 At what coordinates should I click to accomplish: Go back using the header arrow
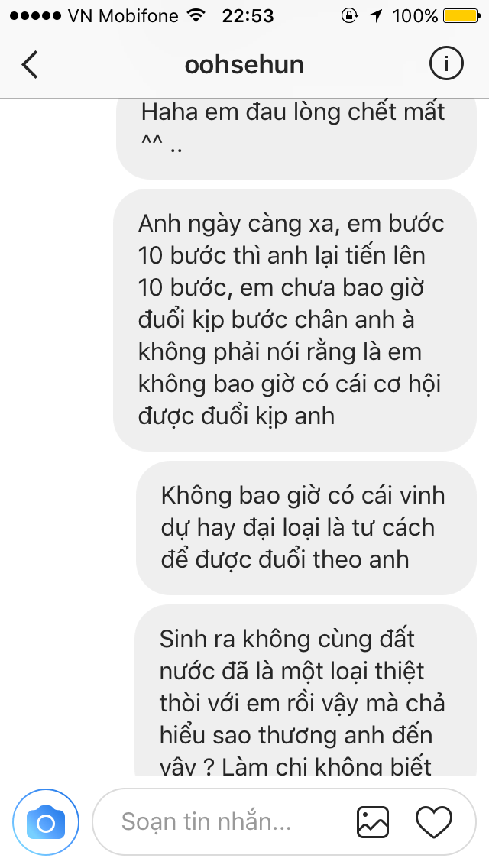[30, 65]
